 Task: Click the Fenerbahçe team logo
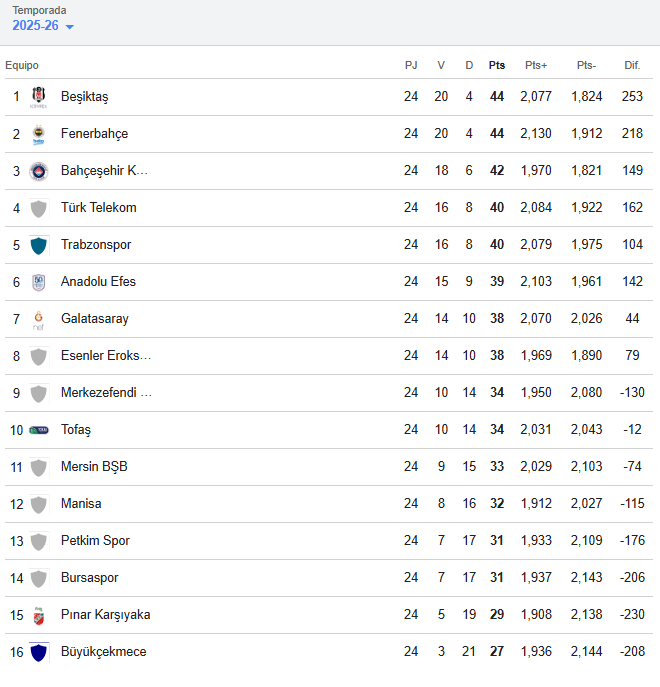click(x=39, y=134)
